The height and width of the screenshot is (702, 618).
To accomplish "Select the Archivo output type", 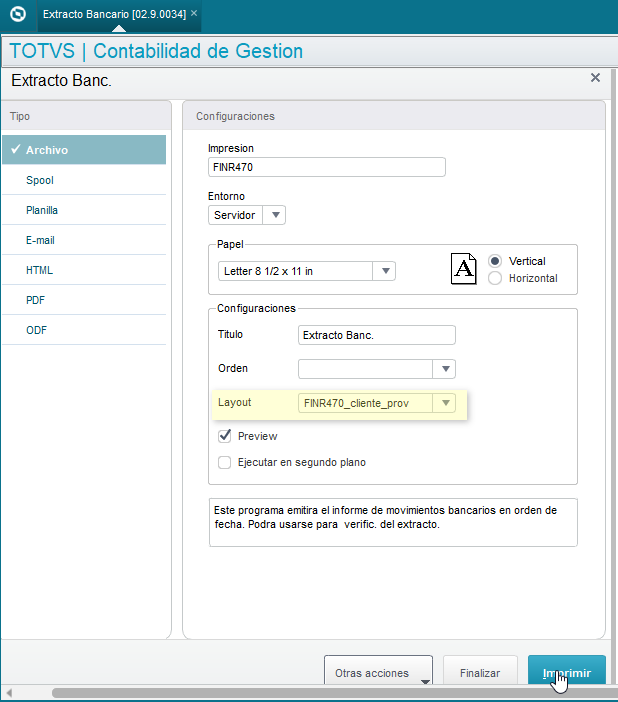I will coord(84,150).
